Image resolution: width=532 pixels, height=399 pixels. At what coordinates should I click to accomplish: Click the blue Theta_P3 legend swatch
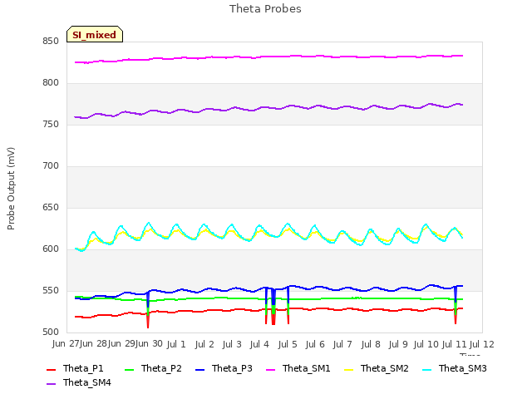click(199, 369)
